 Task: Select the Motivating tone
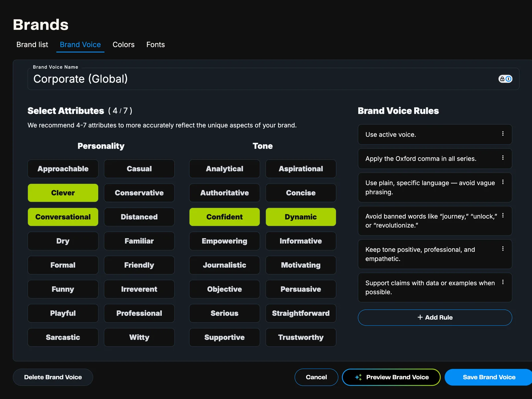point(301,265)
